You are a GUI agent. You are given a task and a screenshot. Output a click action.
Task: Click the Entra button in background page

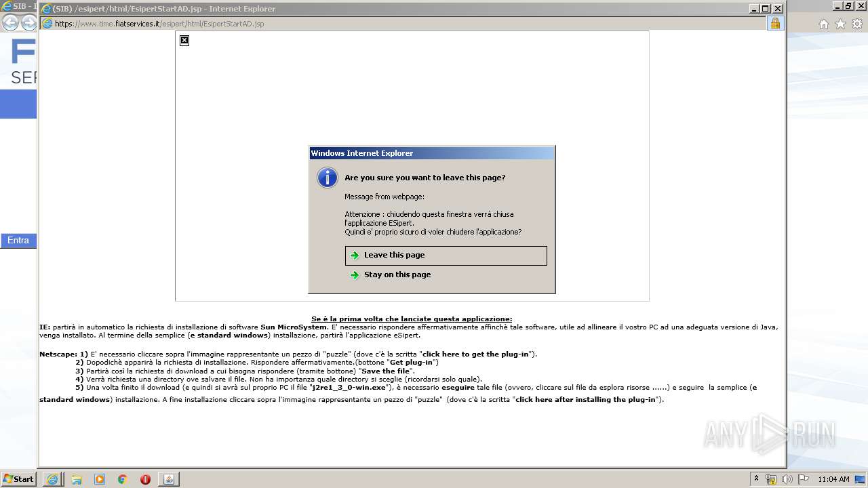coord(18,241)
